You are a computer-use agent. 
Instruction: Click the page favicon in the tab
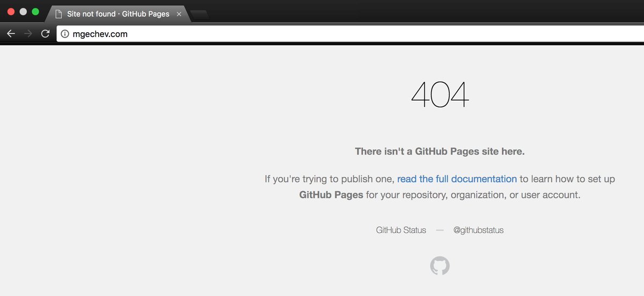point(58,14)
